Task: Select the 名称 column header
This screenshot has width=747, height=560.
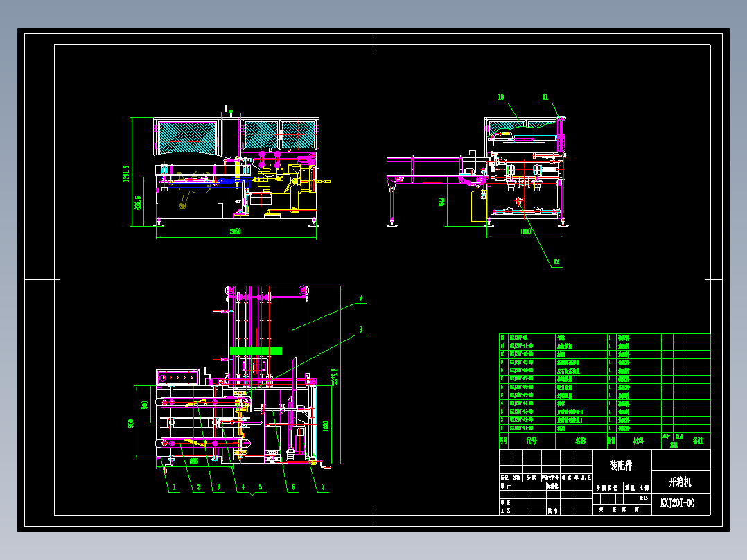Action: (x=581, y=441)
